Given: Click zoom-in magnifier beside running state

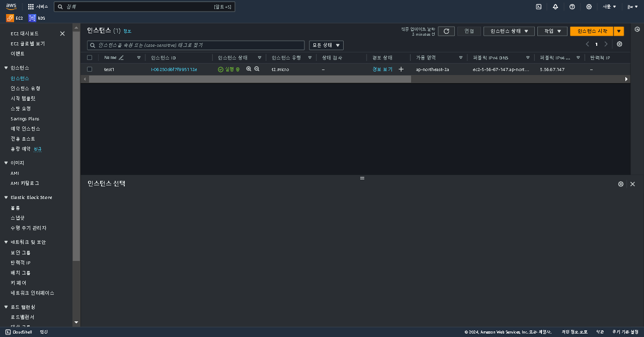Looking at the screenshot, I should click(x=249, y=69).
